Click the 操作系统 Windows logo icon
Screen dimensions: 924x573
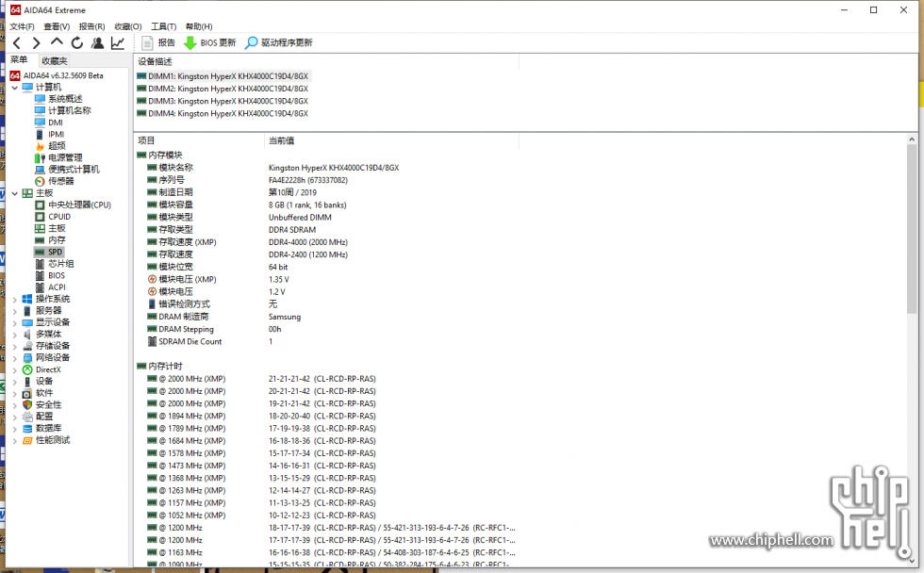[27, 299]
